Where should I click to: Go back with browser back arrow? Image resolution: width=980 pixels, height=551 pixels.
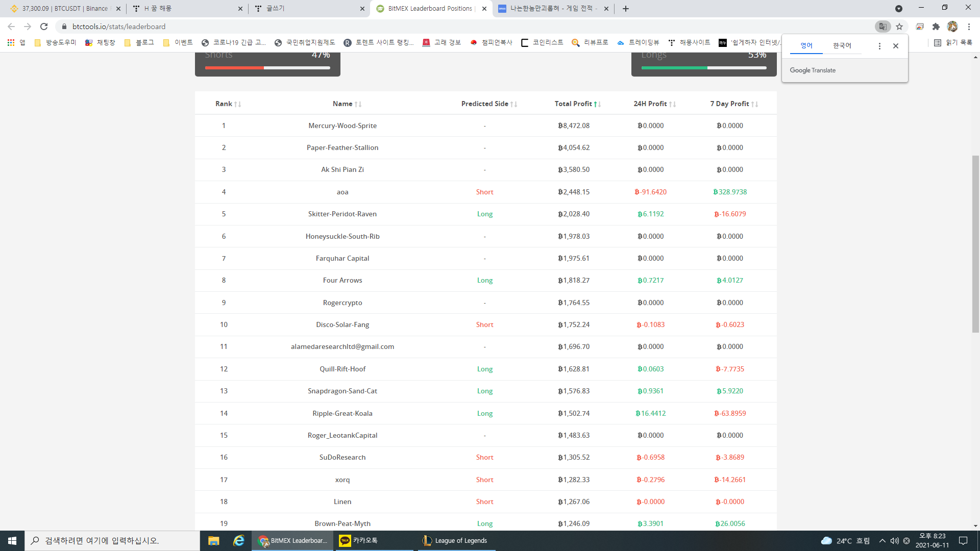pos(11,27)
